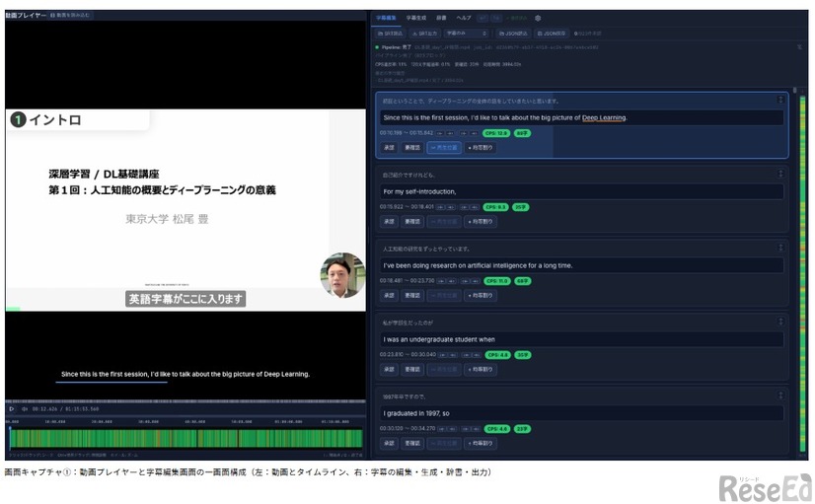
Task: Edit the 'For my self-introduction,' text field
Action: click(581, 191)
